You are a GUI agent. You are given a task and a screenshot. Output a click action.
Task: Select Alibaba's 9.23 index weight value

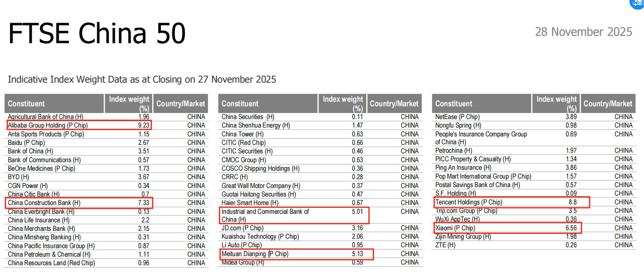[x=144, y=125]
